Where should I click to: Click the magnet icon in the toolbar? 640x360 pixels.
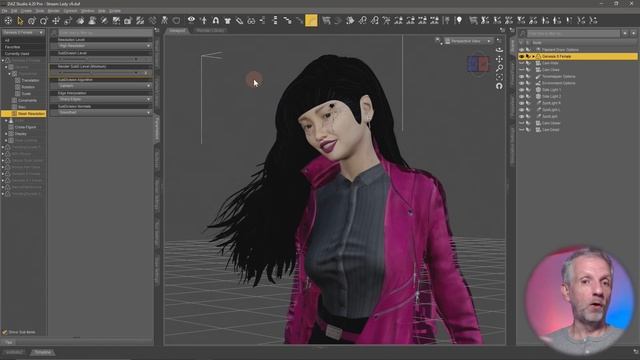point(216,20)
